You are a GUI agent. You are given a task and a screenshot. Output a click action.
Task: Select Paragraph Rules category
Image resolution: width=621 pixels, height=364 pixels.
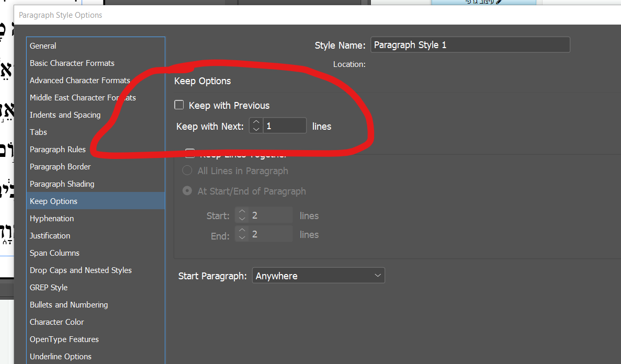pos(95,150)
